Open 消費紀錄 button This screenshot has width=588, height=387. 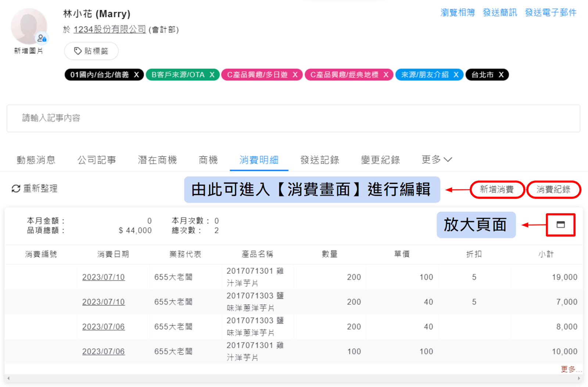click(553, 189)
